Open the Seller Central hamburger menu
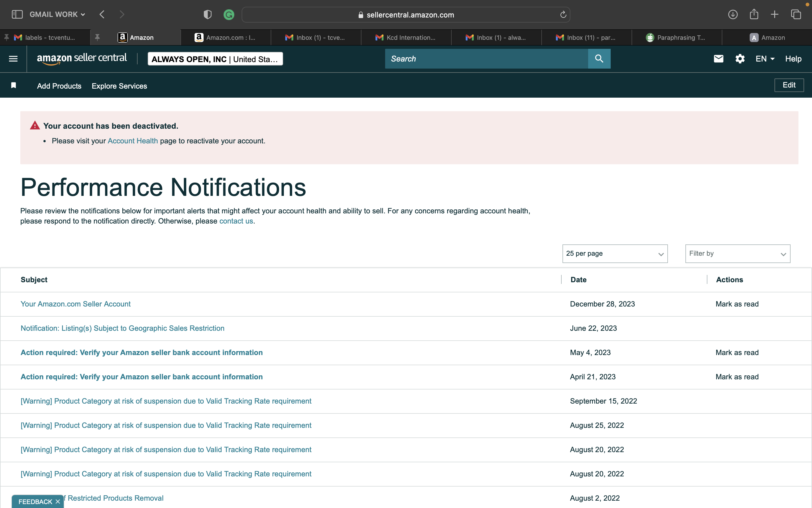Screen dimensions: 812x508 coord(14,59)
